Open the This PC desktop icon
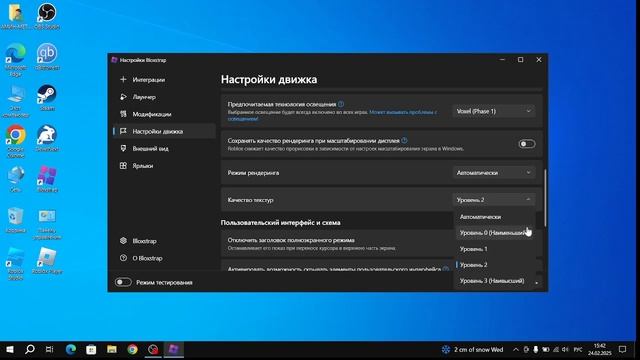This screenshot has width=640, height=360. (x=16, y=101)
